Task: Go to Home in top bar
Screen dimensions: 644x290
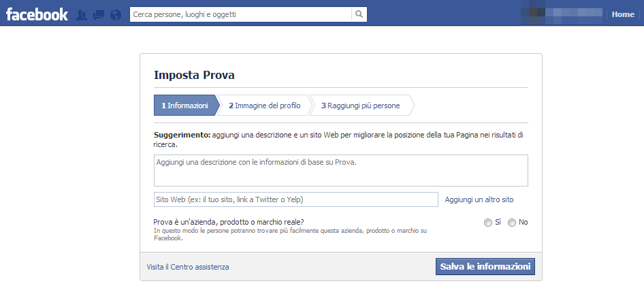Action: click(623, 14)
